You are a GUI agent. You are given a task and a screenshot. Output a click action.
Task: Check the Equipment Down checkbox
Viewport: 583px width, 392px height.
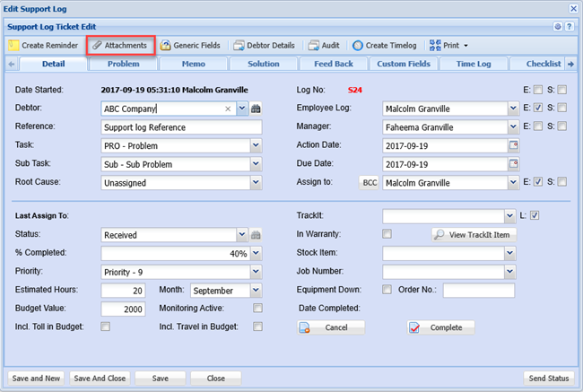tap(387, 290)
